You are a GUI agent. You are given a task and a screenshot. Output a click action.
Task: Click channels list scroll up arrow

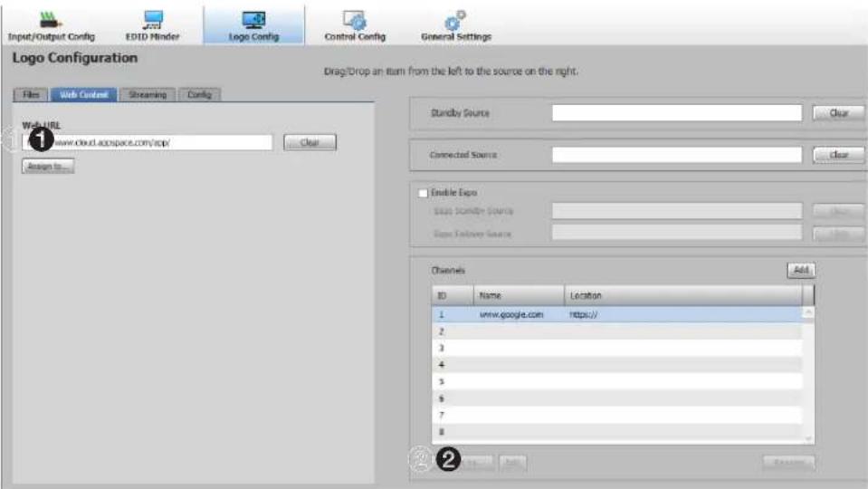click(808, 313)
